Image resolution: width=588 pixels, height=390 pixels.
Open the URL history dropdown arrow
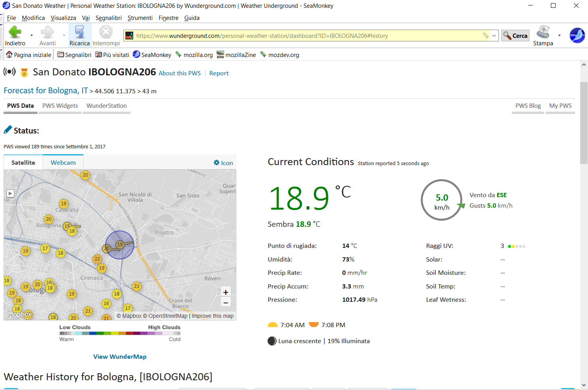click(494, 36)
